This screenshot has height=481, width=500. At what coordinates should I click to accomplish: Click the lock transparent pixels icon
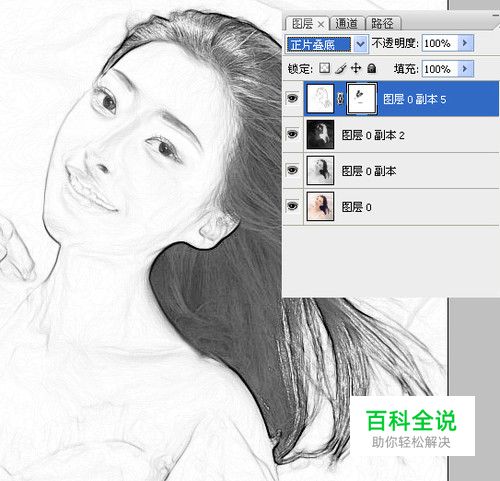[x=324, y=68]
